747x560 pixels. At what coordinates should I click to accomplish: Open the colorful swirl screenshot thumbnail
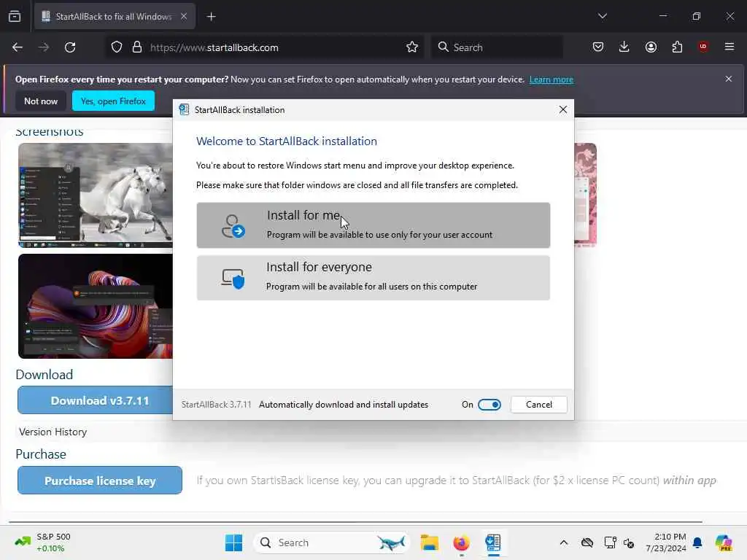[x=96, y=306]
